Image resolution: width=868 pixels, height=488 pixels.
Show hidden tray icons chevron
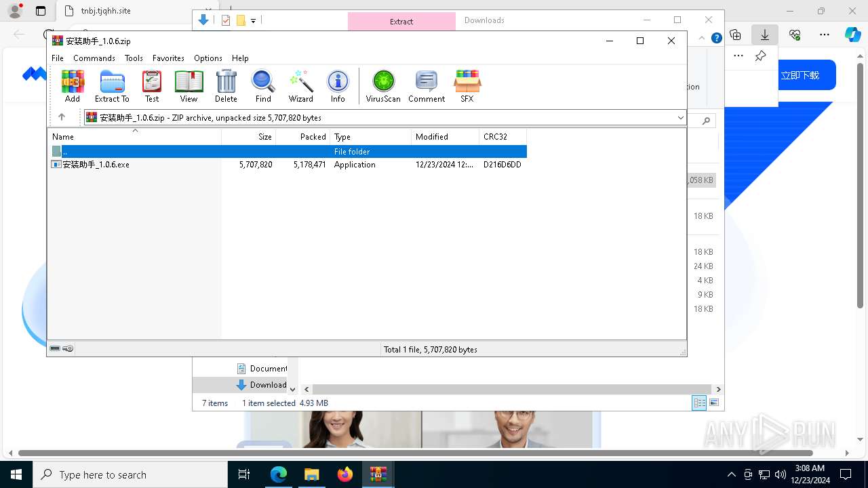point(731,474)
